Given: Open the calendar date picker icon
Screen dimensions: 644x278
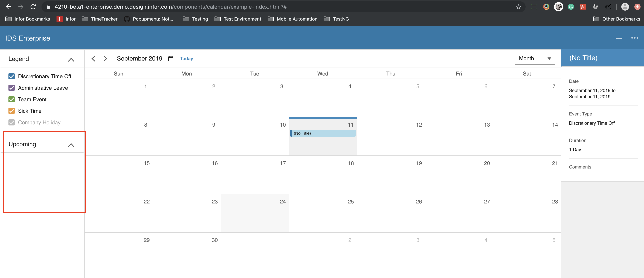Looking at the screenshot, I should (x=171, y=58).
